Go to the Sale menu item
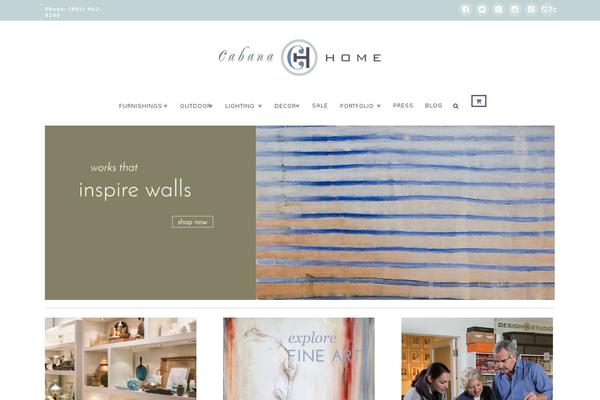This screenshot has height=400, width=600. (x=320, y=105)
